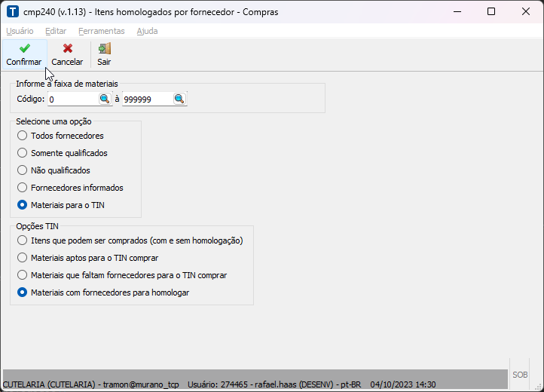Click the ending code field showing 999999
The width and height of the screenshot is (544, 392).
click(147, 100)
